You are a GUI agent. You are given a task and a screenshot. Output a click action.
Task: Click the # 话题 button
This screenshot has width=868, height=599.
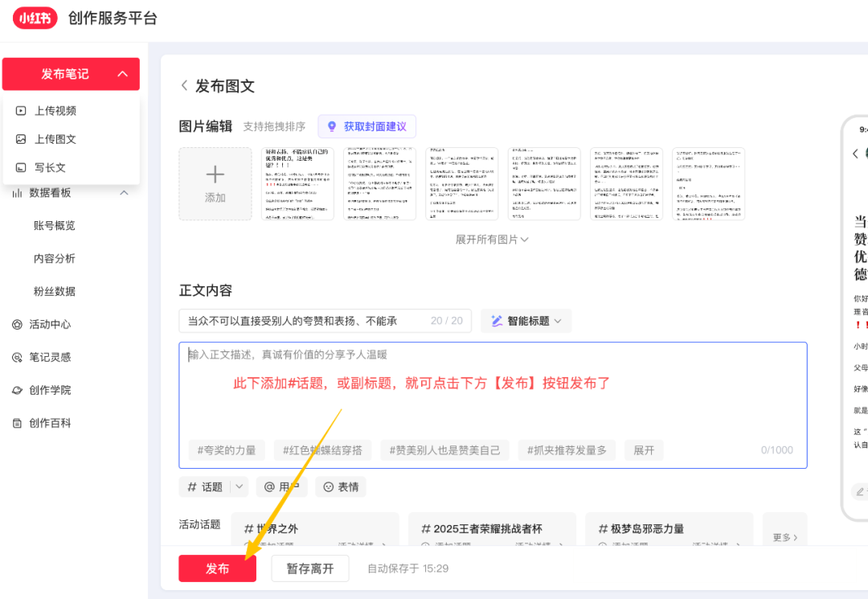[x=205, y=486]
